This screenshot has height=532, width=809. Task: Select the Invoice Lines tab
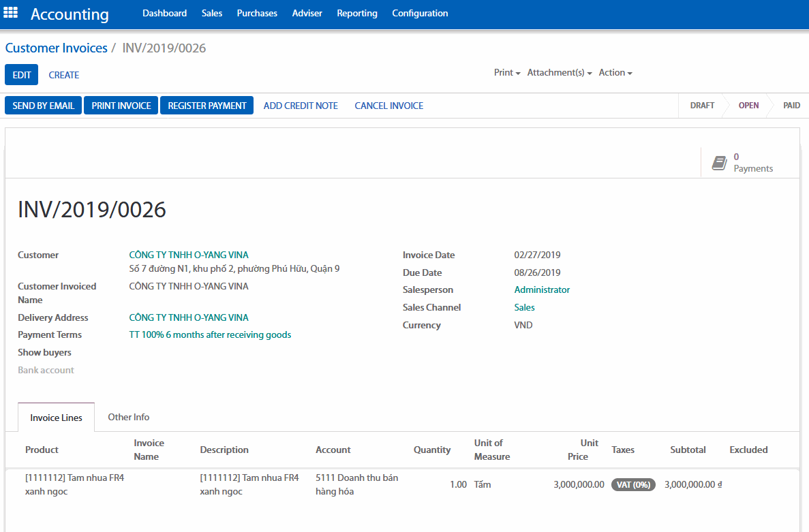point(56,418)
